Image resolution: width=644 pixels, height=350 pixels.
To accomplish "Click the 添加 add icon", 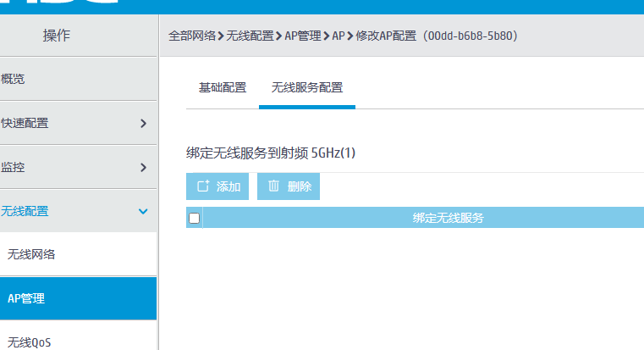I will pos(203,186).
